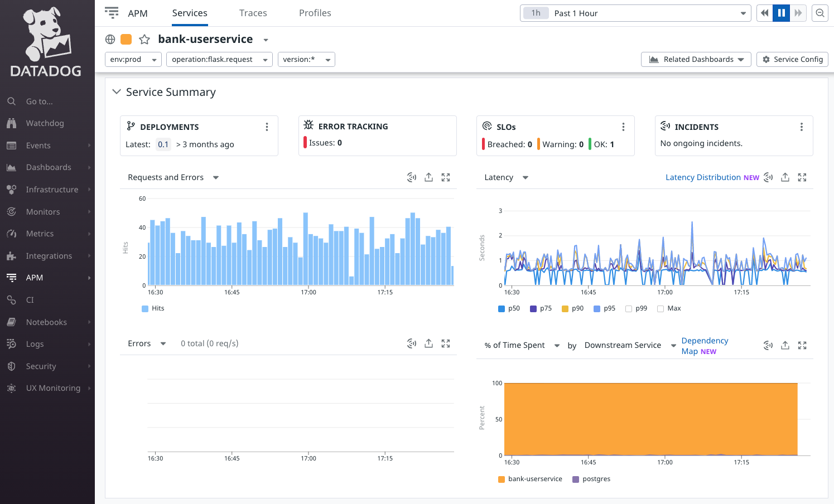834x504 pixels.
Task: Open the Datadog APM sidebar section
Action: [34, 277]
